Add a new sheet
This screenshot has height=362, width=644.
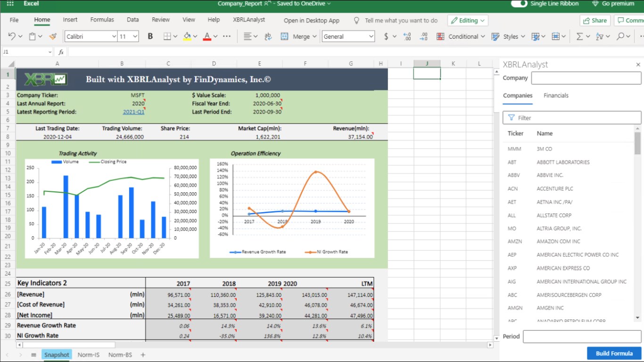pyautogui.click(x=143, y=355)
